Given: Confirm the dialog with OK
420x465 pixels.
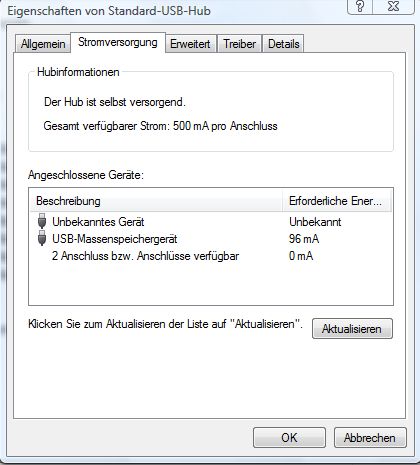Looking at the screenshot, I should coord(289,438).
